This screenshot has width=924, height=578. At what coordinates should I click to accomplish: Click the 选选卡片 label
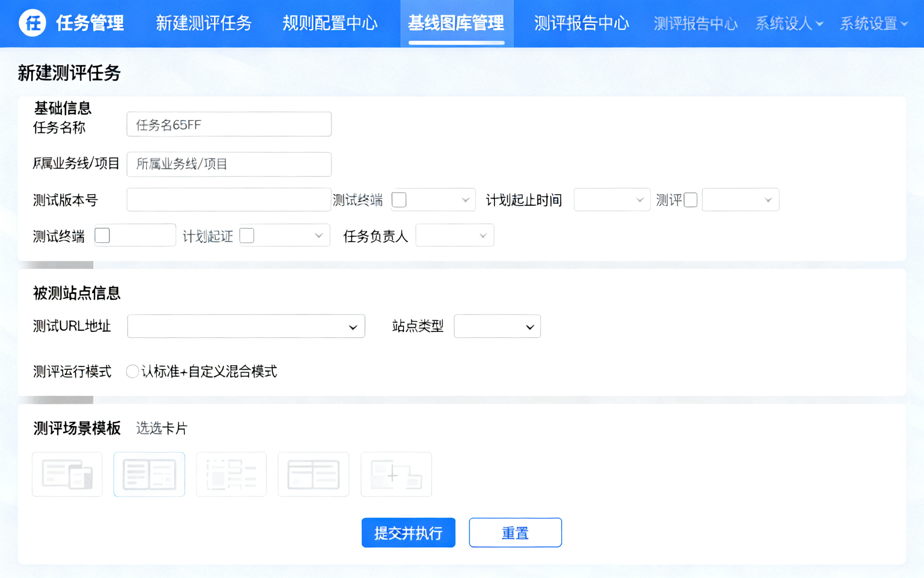click(x=162, y=428)
